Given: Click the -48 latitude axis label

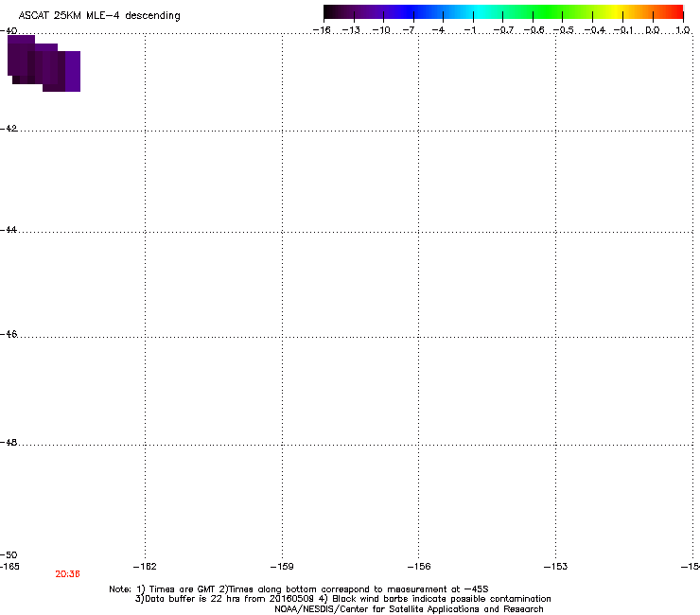Looking at the screenshot, I should pos(9,443).
